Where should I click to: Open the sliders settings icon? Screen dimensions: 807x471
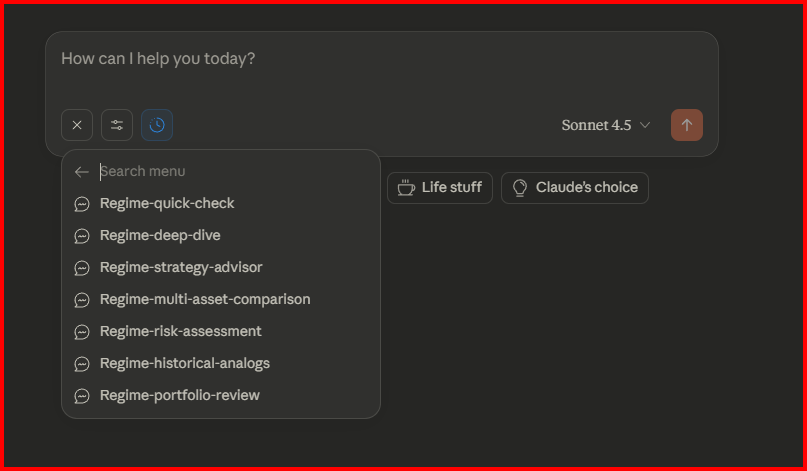tap(117, 125)
